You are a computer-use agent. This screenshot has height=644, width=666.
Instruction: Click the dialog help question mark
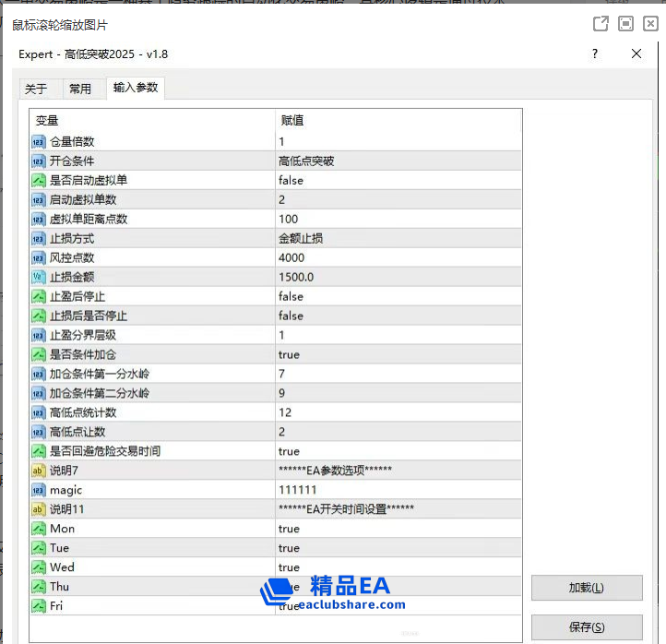pyautogui.click(x=595, y=54)
